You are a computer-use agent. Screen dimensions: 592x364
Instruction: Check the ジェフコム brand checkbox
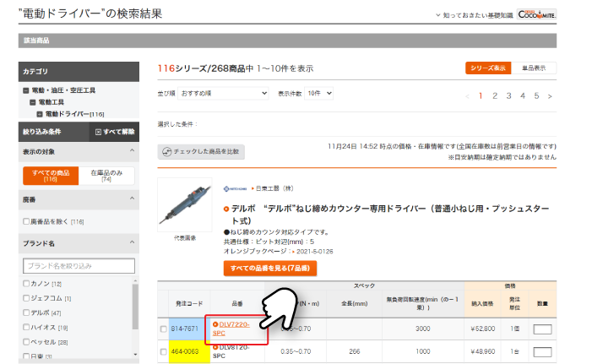(26, 298)
